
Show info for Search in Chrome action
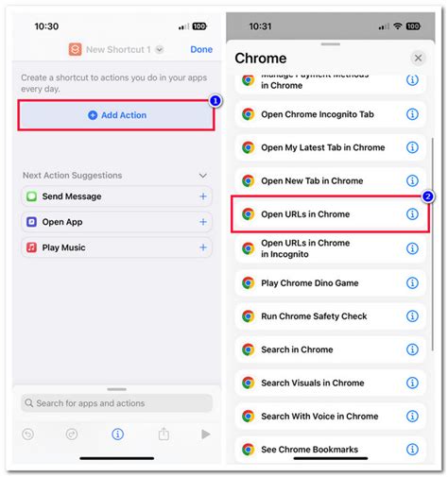point(412,349)
